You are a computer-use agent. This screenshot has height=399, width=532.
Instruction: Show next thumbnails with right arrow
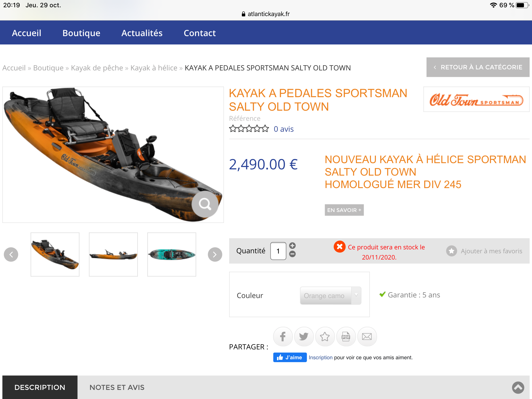coord(215,254)
